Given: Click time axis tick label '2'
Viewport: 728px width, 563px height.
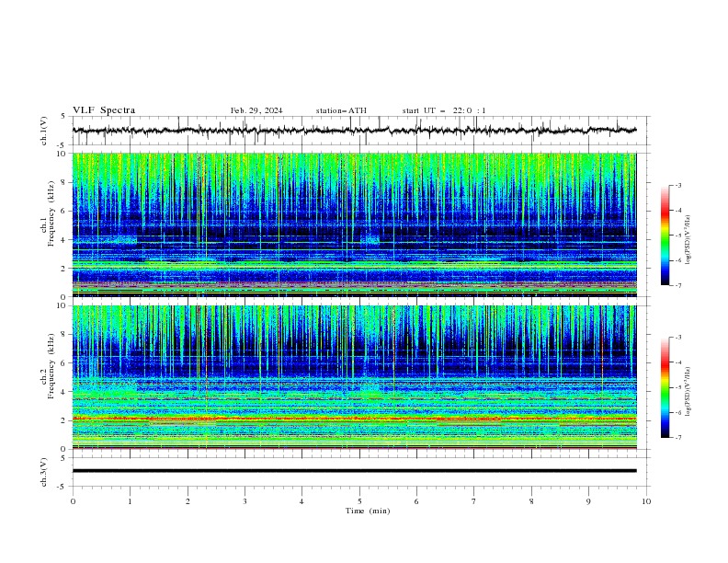Looking at the screenshot, I should (188, 501).
